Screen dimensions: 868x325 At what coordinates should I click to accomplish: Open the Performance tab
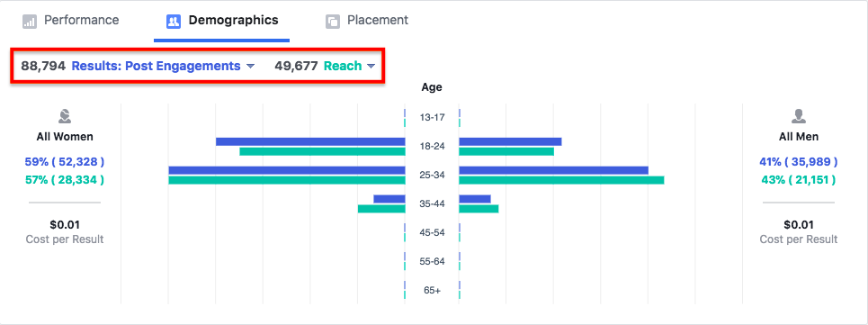click(x=71, y=21)
